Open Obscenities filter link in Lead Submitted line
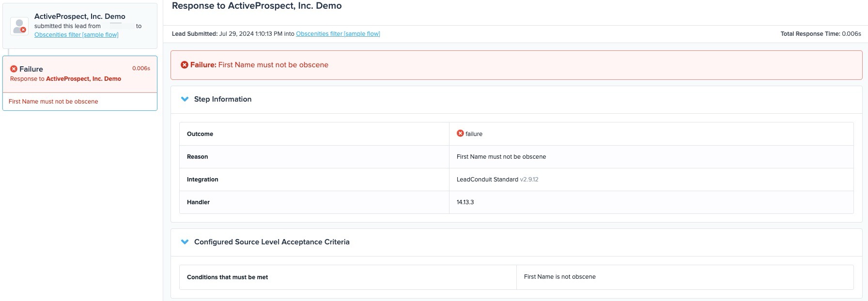 click(x=338, y=34)
